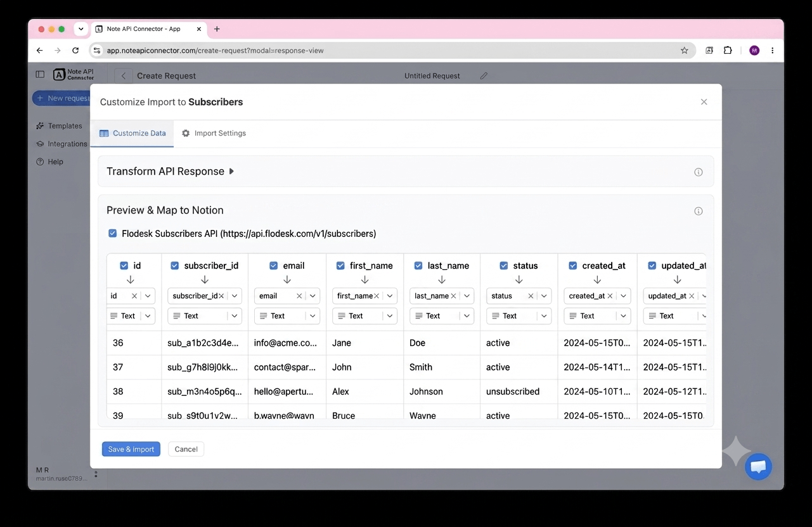
Task: Click the Untitled Request title
Action: pyautogui.click(x=432, y=76)
